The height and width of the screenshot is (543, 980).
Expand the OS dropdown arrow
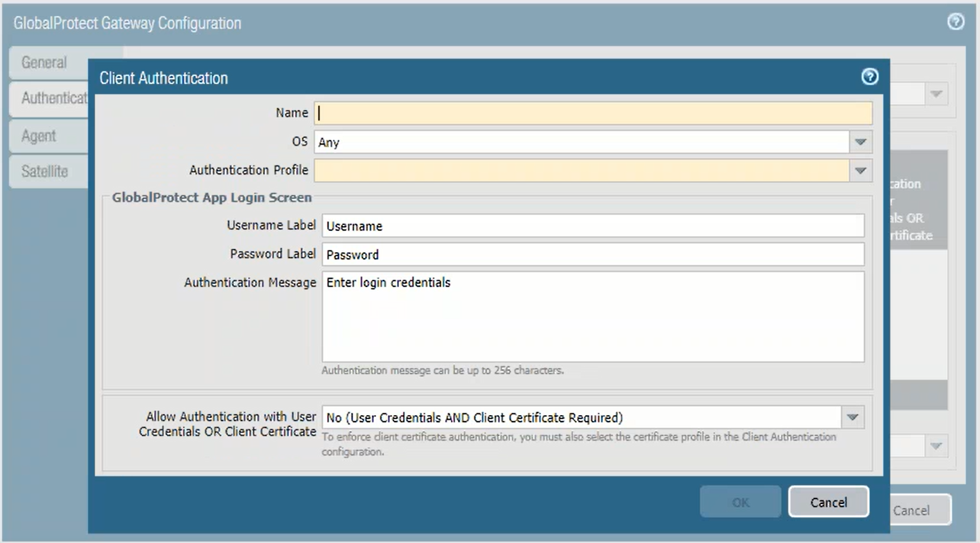860,142
